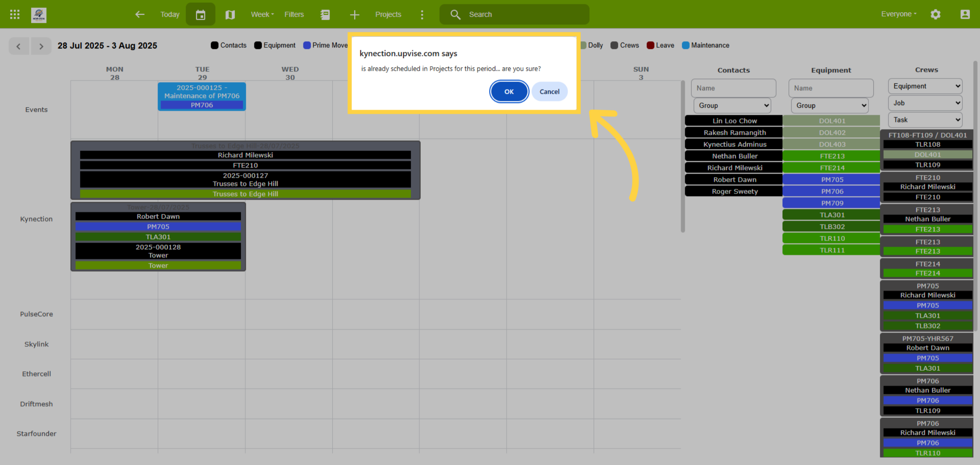Toggle the Crews legend filter
Image resolution: width=980 pixels, height=465 pixels.
click(x=625, y=45)
